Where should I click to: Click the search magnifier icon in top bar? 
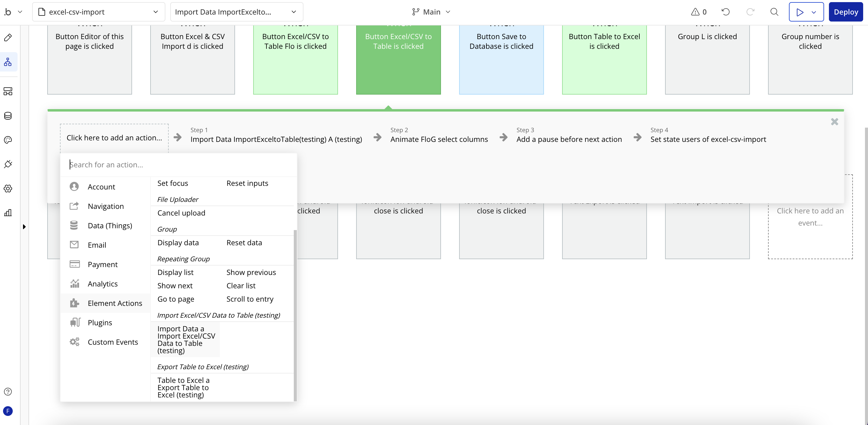774,12
